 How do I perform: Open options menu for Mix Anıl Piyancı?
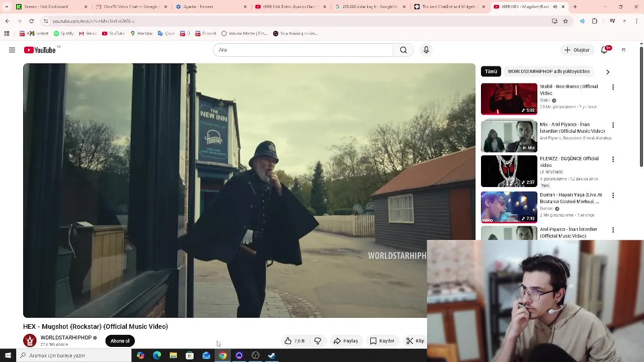coord(613,125)
